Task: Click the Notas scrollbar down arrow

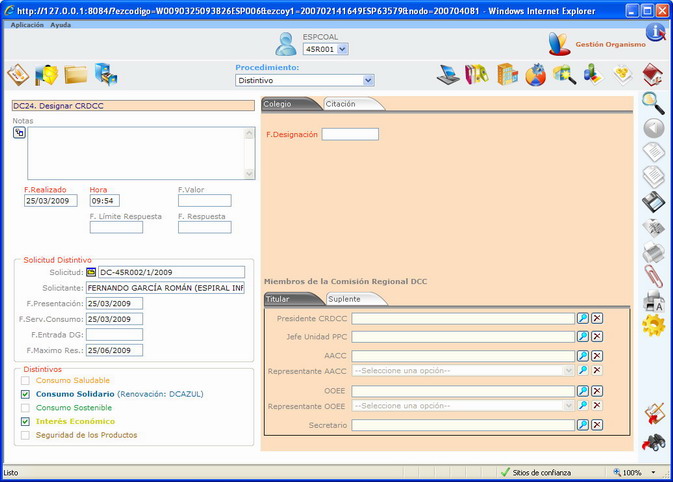Action: [x=249, y=174]
